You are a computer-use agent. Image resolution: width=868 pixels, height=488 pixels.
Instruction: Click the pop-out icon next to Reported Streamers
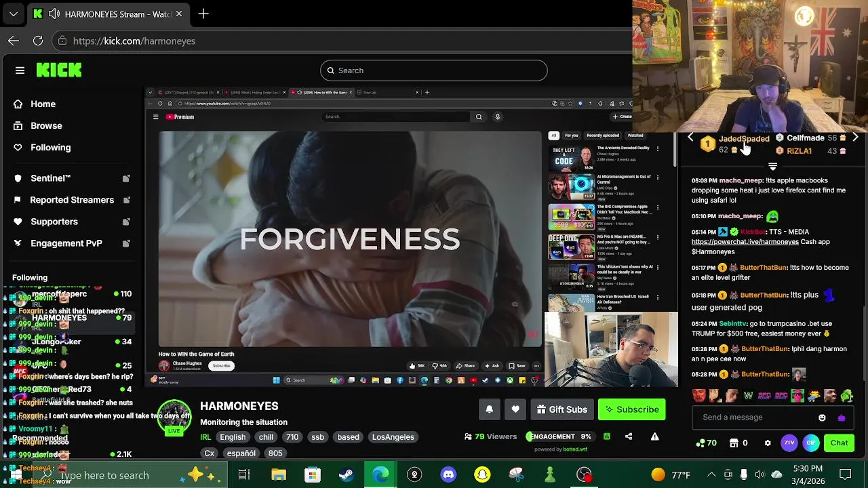point(126,200)
